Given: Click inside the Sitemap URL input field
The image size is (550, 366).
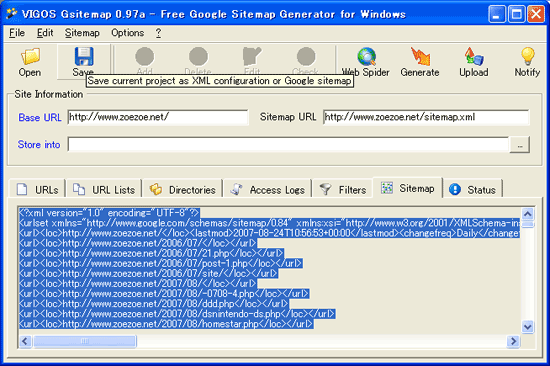Looking at the screenshot, I should (x=426, y=117).
